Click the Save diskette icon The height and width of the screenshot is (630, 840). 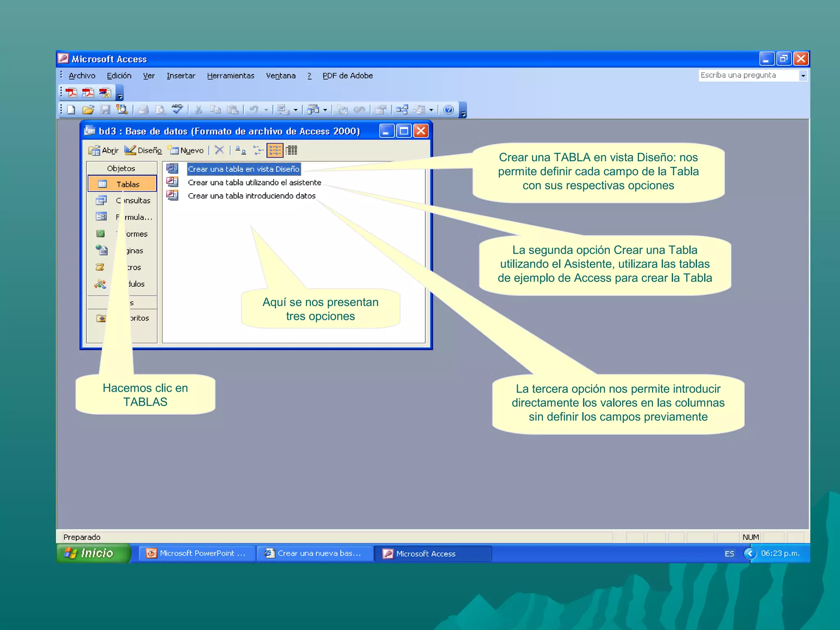[105, 110]
